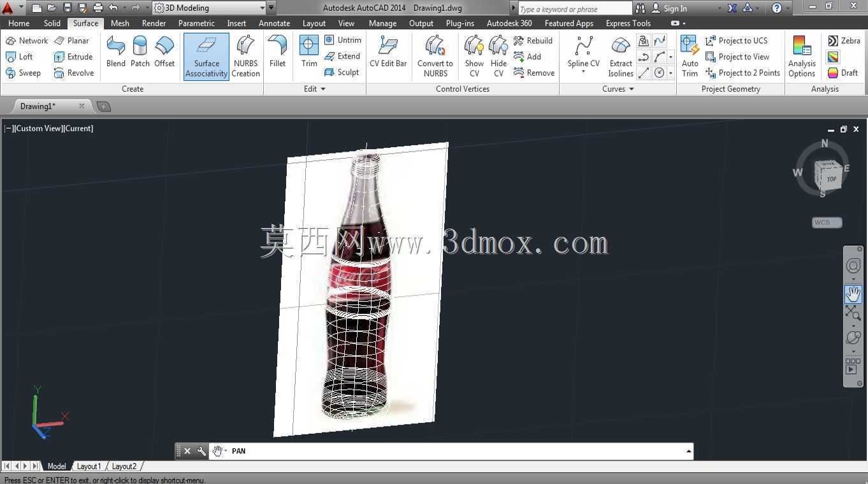Start the surface Fillet command

click(x=278, y=52)
